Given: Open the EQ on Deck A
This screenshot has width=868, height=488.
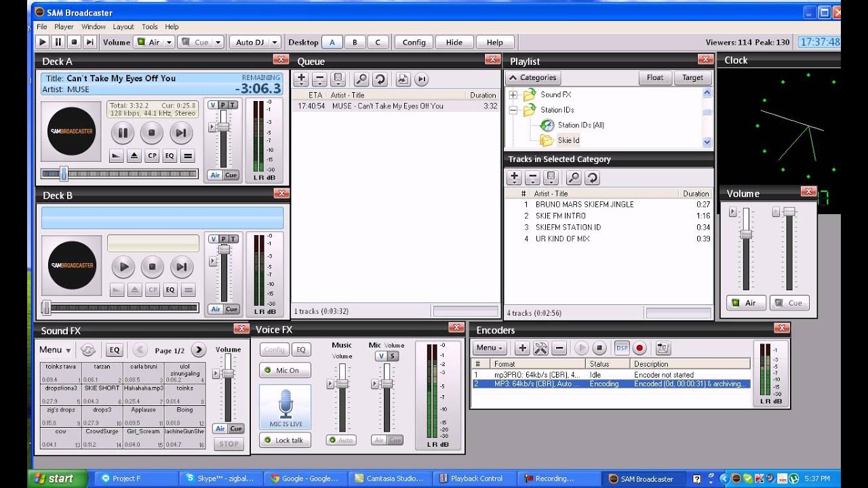Looking at the screenshot, I should 170,156.
